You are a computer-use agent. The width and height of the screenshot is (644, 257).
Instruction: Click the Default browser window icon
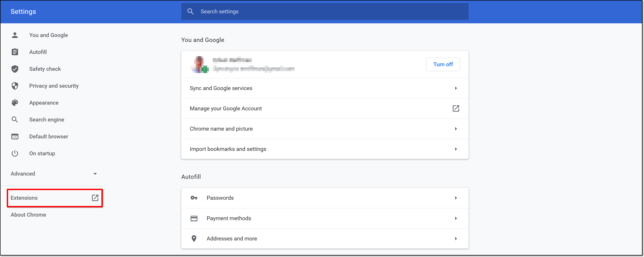click(15, 137)
